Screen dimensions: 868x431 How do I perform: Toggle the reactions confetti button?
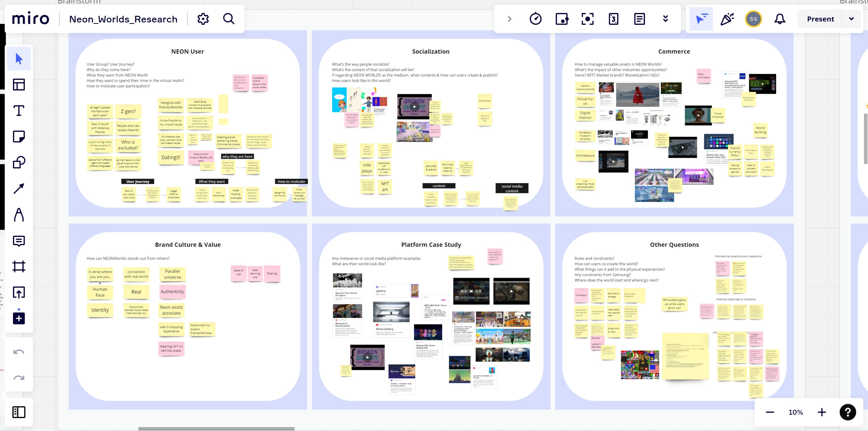pos(727,19)
